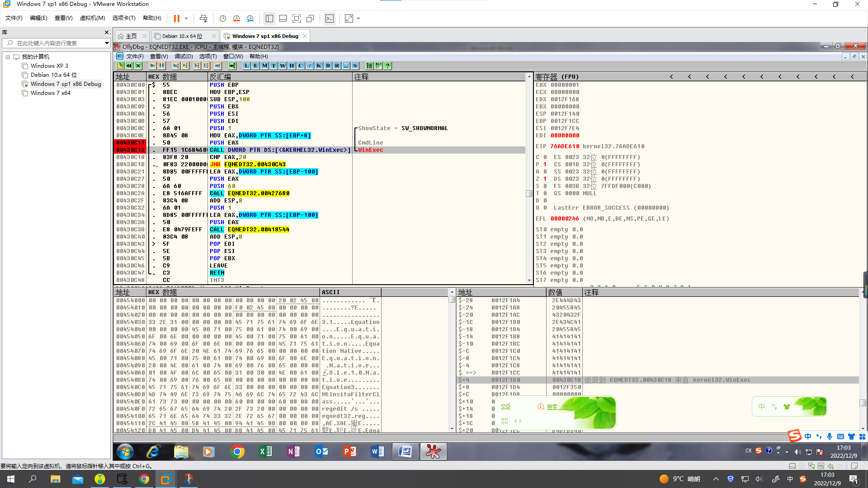Click OllyDbg Run program play icon

pyautogui.click(x=152, y=66)
